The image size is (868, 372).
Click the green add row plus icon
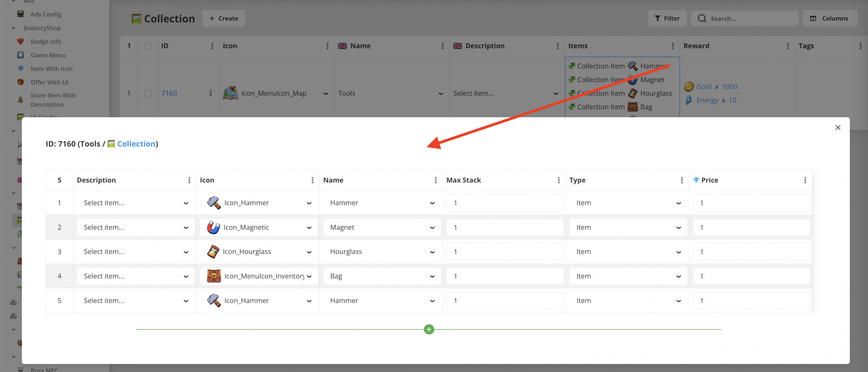coord(429,329)
